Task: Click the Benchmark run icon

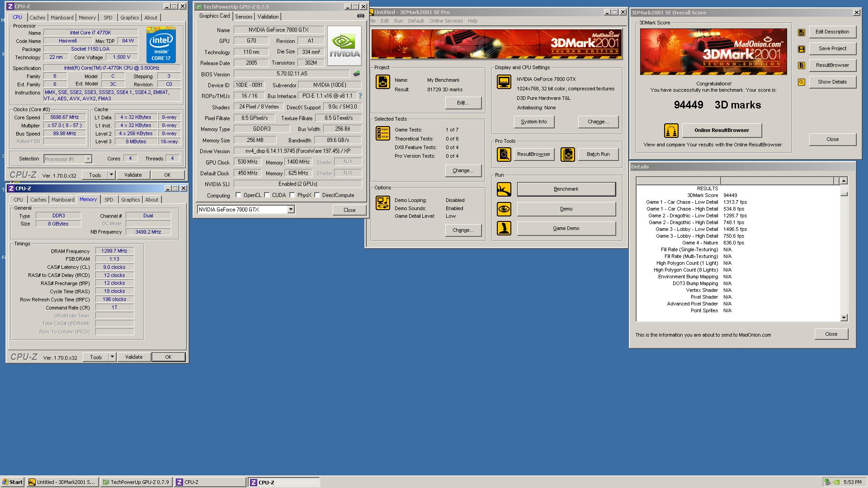Action: [504, 189]
